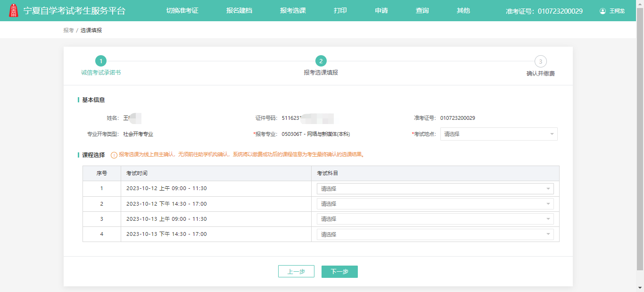Open the 报名建档 menu

click(239, 10)
